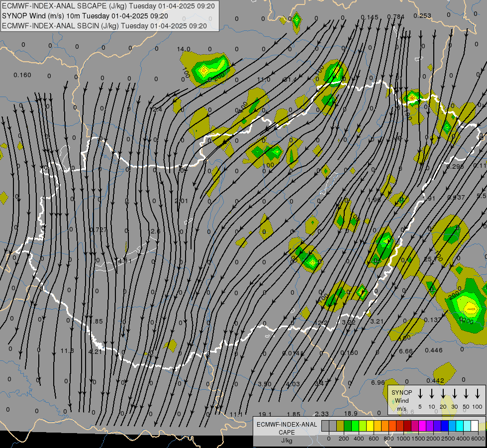
Task: Click the 0.784 value on the map
Action: click(395, 16)
